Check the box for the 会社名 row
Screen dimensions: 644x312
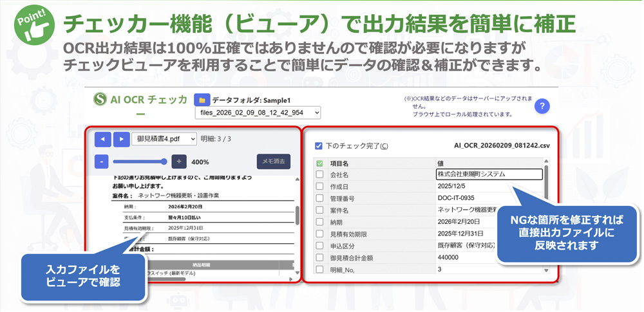[x=319, y=174]
